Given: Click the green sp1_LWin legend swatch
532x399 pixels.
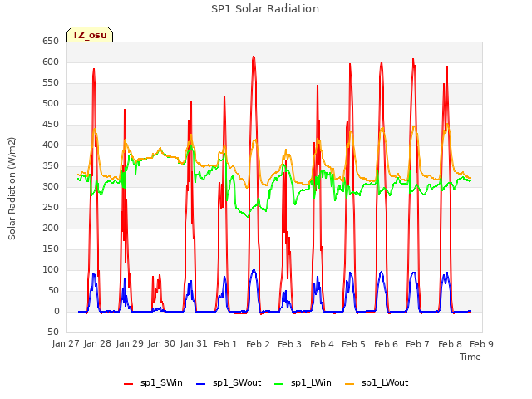Looking at the screenshot, I should pyautogui.click(x=278, y=383).
